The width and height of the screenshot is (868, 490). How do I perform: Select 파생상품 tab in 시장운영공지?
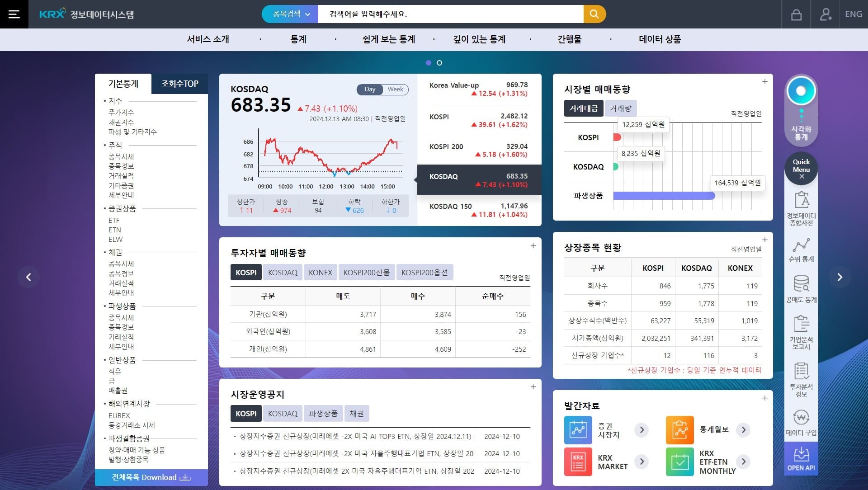pos(323,414)
